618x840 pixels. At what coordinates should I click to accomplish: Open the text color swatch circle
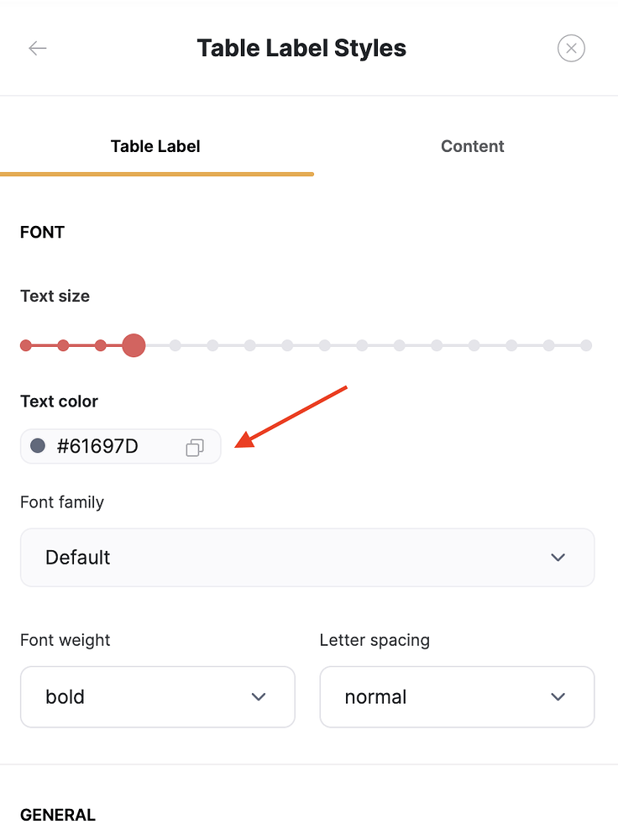[38, 446]
